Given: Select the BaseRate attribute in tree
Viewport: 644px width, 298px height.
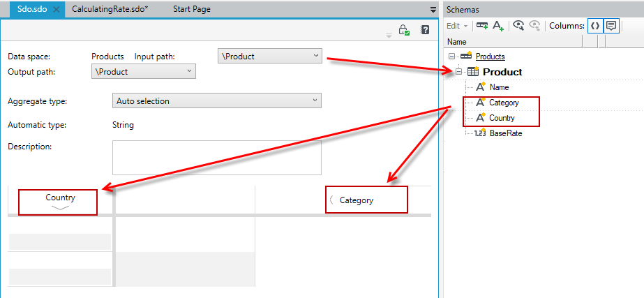Looking at the screenshot, I should click(506, 133).
